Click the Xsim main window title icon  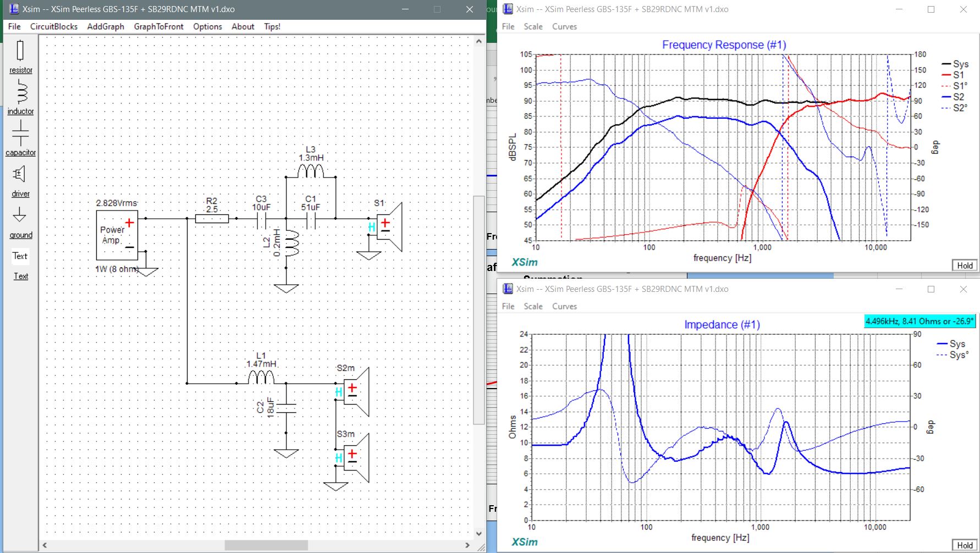(x=14, y=9)
